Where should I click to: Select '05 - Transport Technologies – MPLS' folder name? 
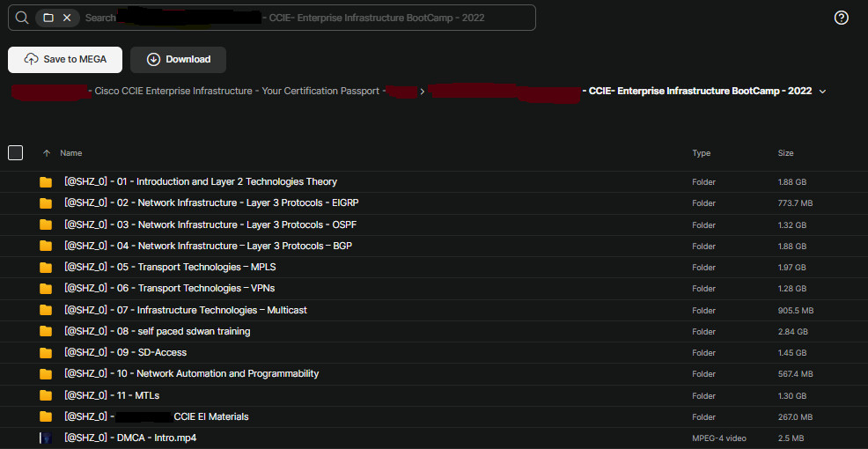pyautogui.click(x=170, y=267)
